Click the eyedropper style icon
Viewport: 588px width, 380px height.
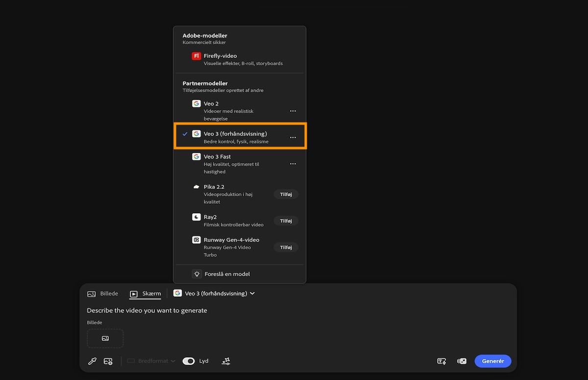[x=92, y=361]
